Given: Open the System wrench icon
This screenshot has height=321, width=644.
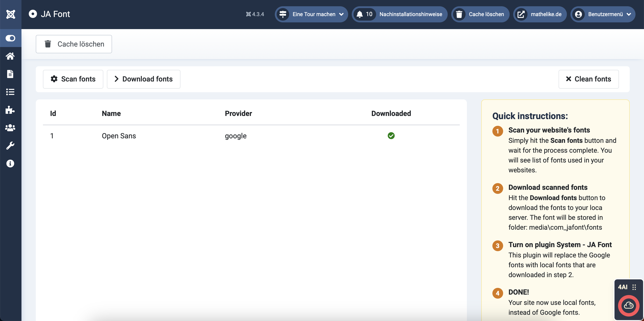Looking at the screenshot, I should coord(10,146).
